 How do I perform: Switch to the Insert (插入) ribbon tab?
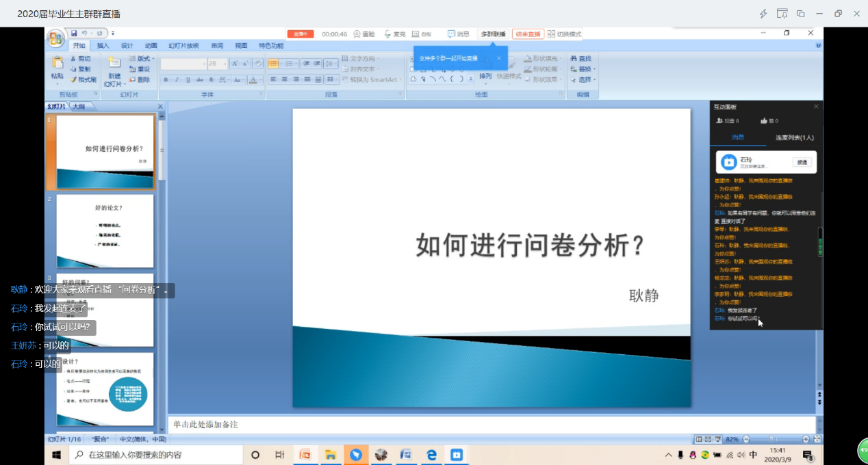click(x=103, y=46)
